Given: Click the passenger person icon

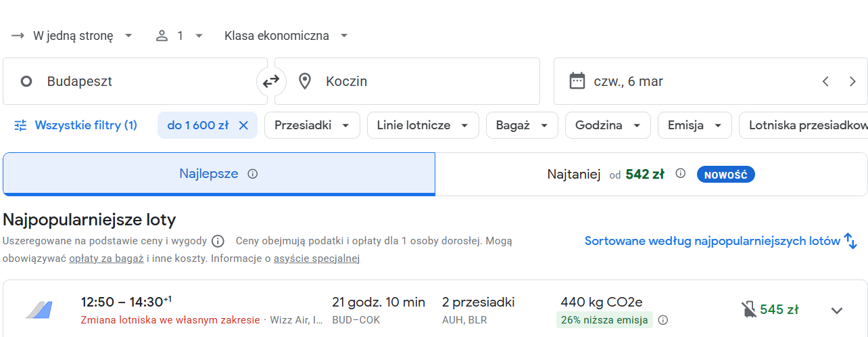Looking at the screenshot, I should pos(162,36).
